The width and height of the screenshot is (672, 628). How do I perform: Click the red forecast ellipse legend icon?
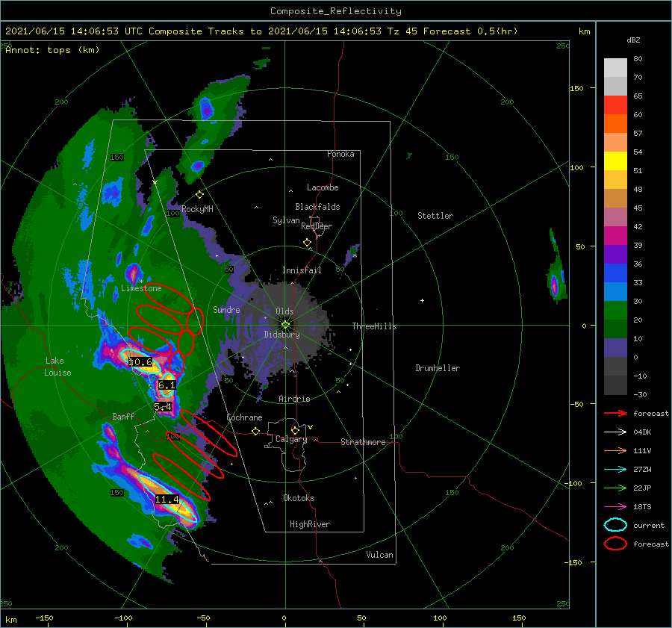pos(615,544)
